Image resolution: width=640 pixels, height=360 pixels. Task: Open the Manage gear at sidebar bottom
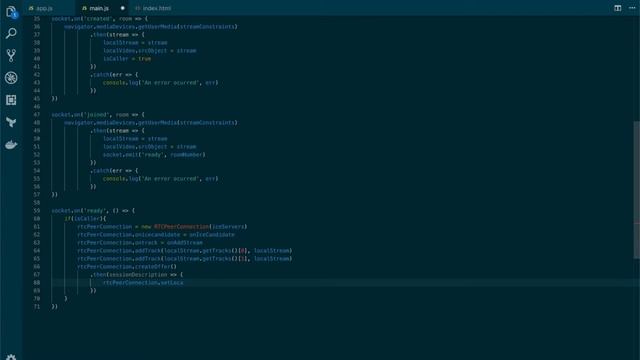coord(11,357)
